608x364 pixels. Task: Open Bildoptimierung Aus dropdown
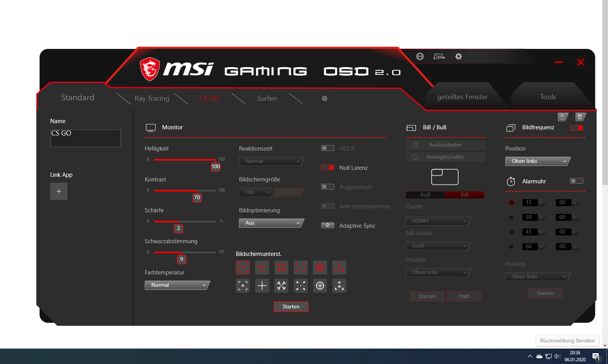271,223
